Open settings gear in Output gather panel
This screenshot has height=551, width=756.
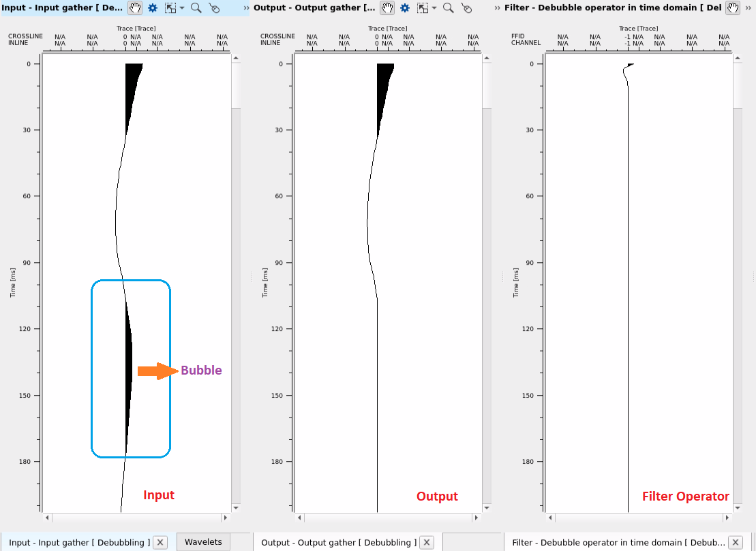coord(405,8)
